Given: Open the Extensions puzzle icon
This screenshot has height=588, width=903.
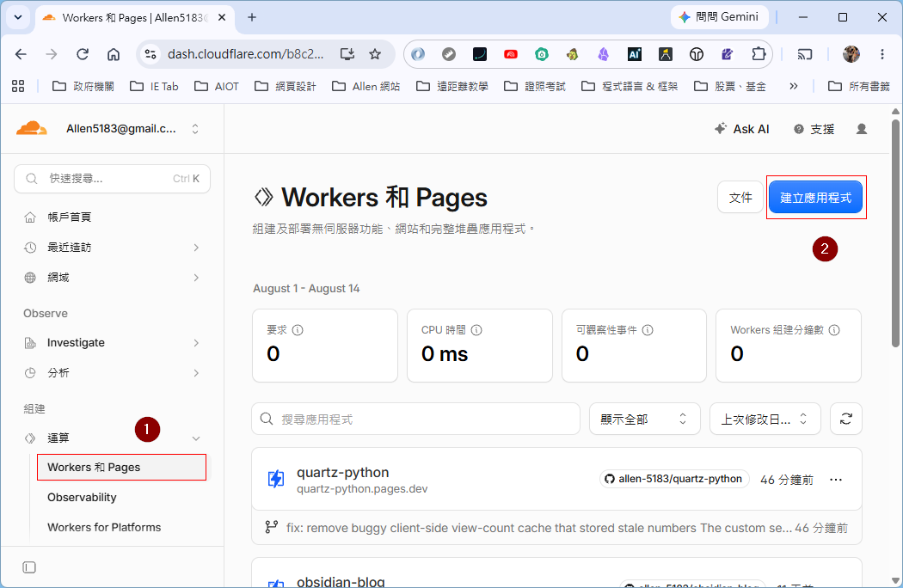Looking at the screenshot, I should 759,54.
